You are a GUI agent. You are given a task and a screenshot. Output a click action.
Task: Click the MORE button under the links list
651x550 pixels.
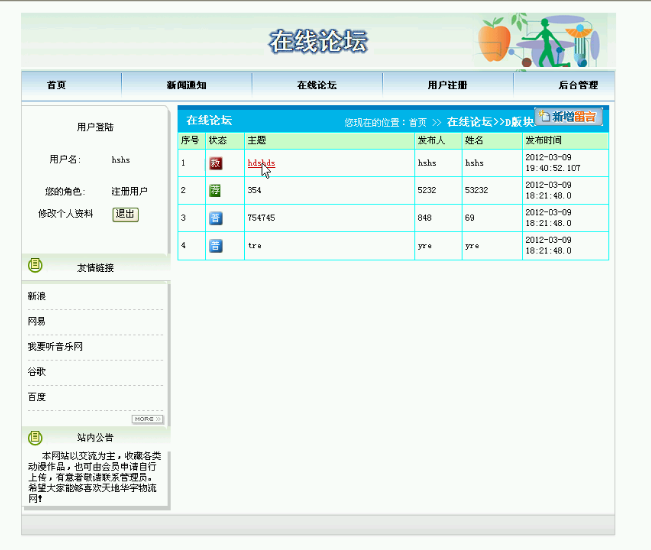pos(147,419)
